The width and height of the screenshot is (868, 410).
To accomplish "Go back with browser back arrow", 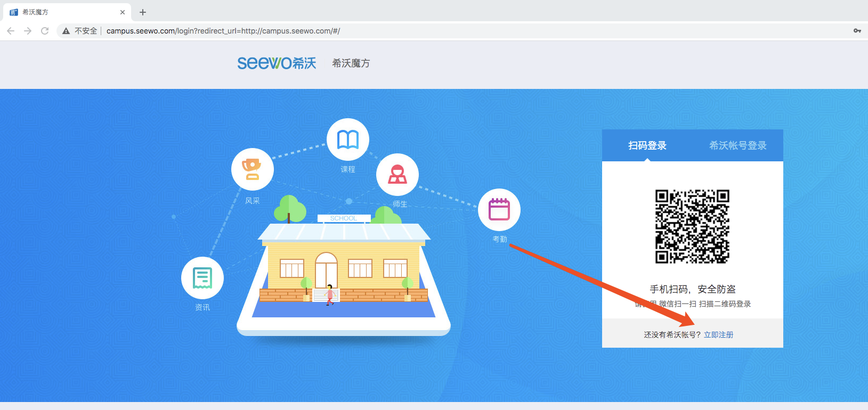I will click(x=11, y=31).
